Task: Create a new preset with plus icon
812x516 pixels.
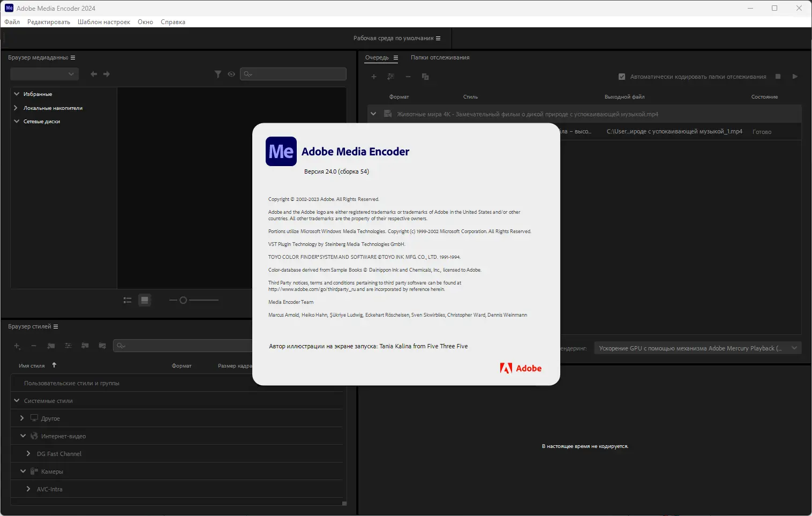Action: click(x=17, y=346)
